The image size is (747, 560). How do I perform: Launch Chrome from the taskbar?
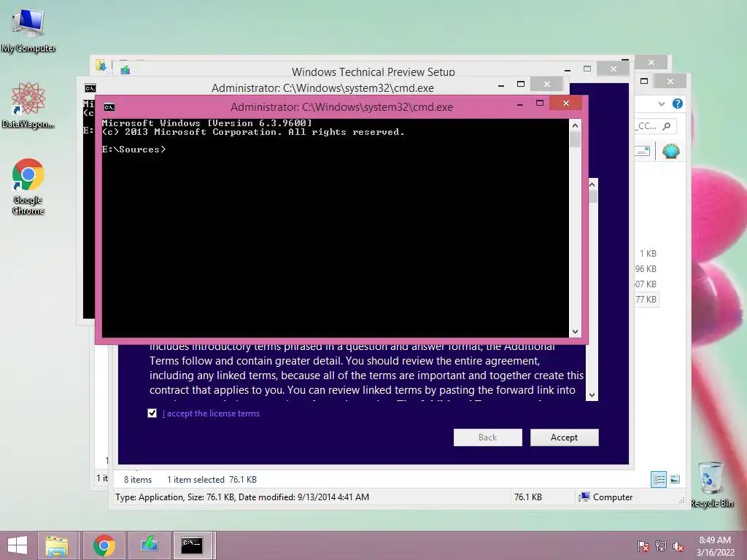[104, 545]
